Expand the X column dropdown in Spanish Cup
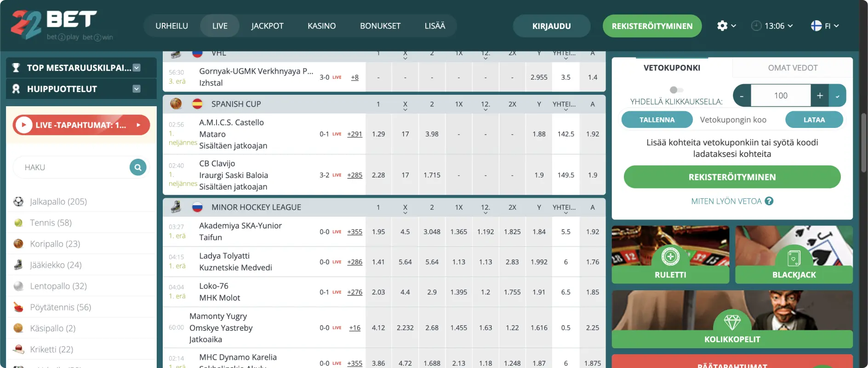Viewport: 868px width, 368px height. click(405, 110)
